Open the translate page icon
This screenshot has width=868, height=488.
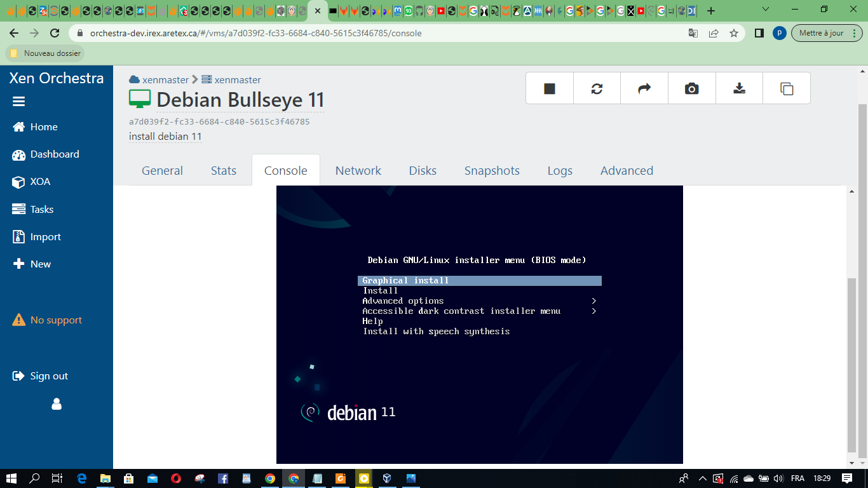(x=693, y=33)
